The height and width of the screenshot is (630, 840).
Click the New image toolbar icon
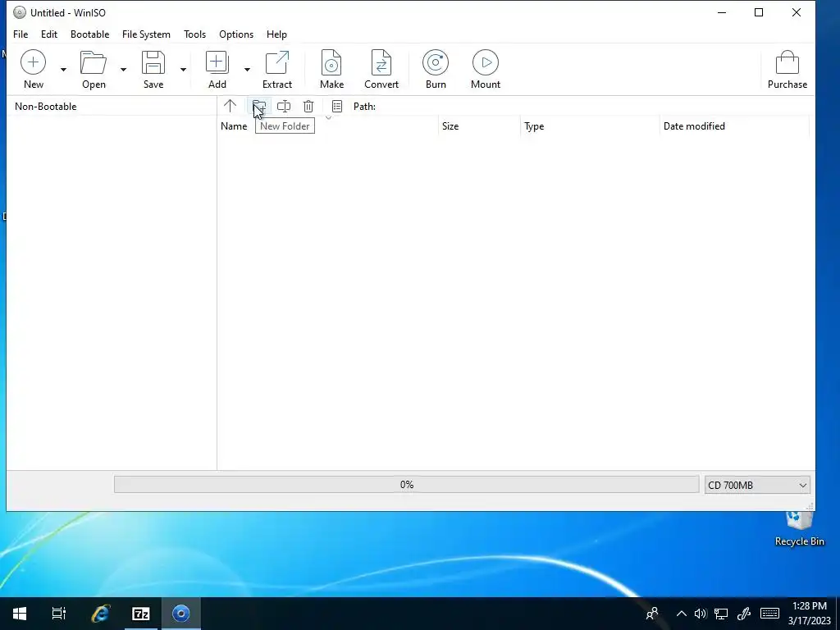[33, 62]
